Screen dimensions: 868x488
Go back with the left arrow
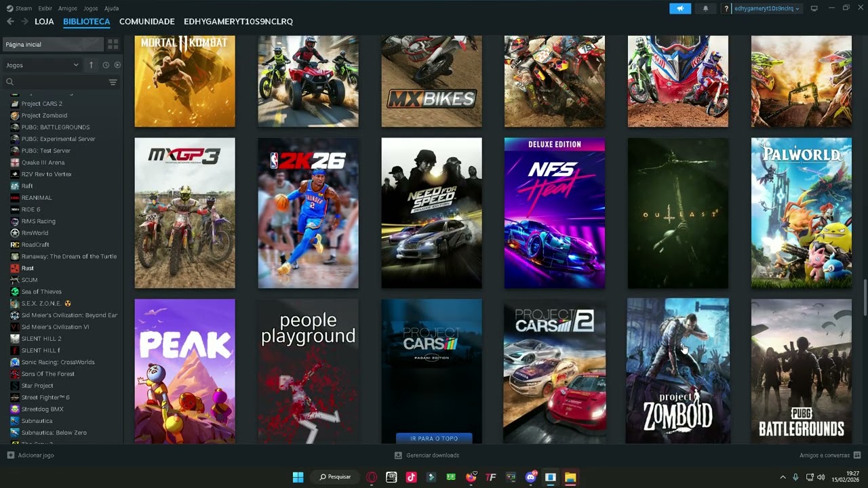10,22
